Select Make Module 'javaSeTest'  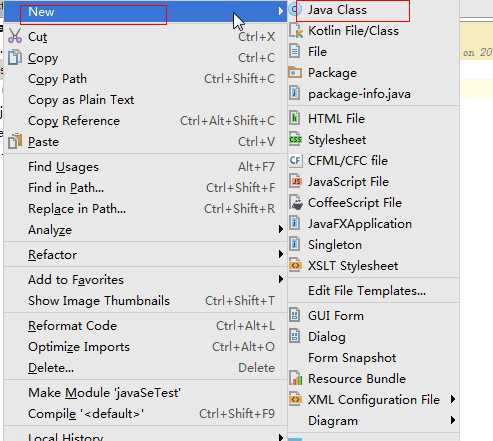point(145,393)
